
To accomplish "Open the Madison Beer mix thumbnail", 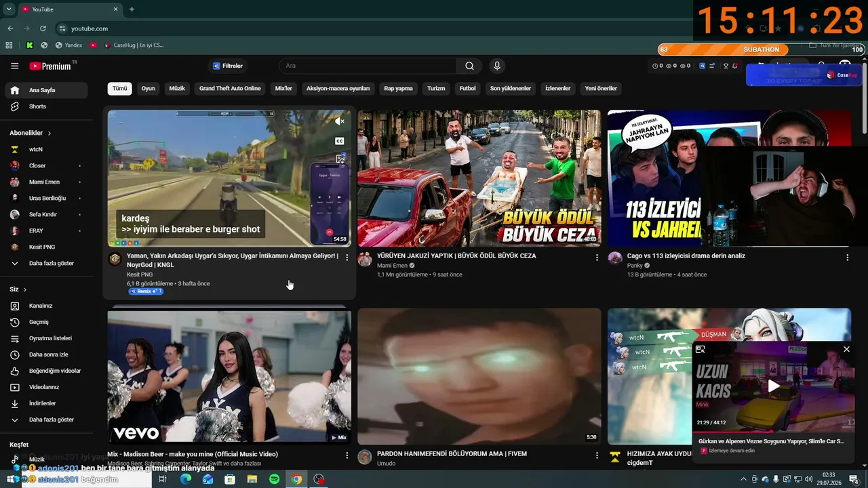I will [229, 376].
